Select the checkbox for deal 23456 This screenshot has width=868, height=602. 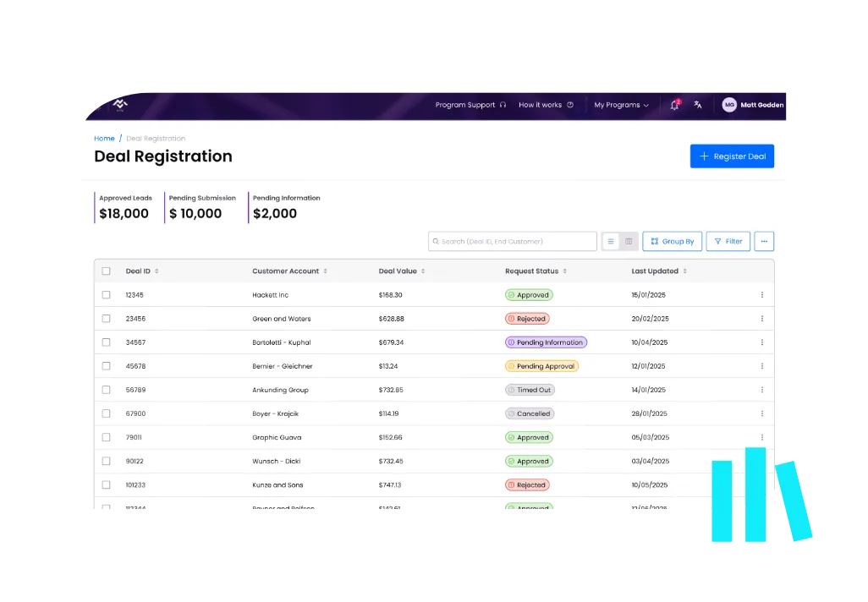[106, 318]
